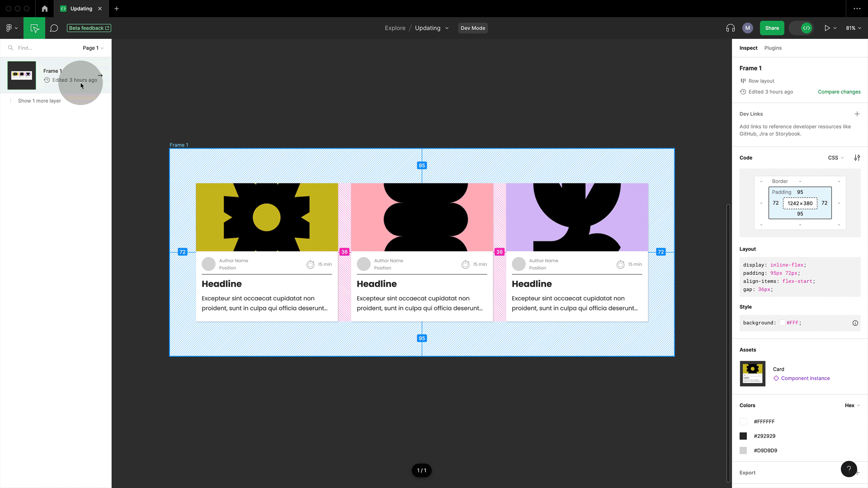Screen dimensions: 868x488
Task: Select the Frame 1 thumbnail in sidebar
Action: click(22, 75)
